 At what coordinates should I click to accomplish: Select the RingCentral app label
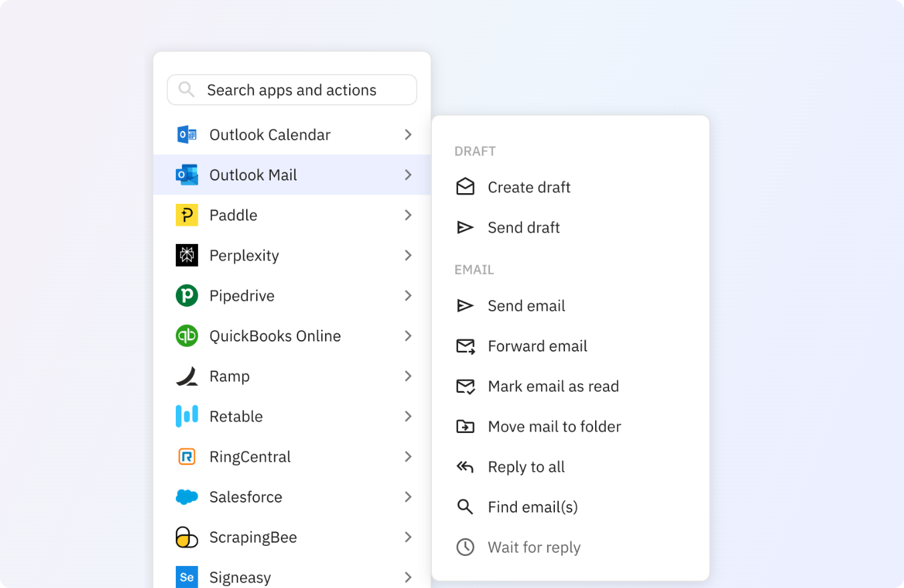250,456
